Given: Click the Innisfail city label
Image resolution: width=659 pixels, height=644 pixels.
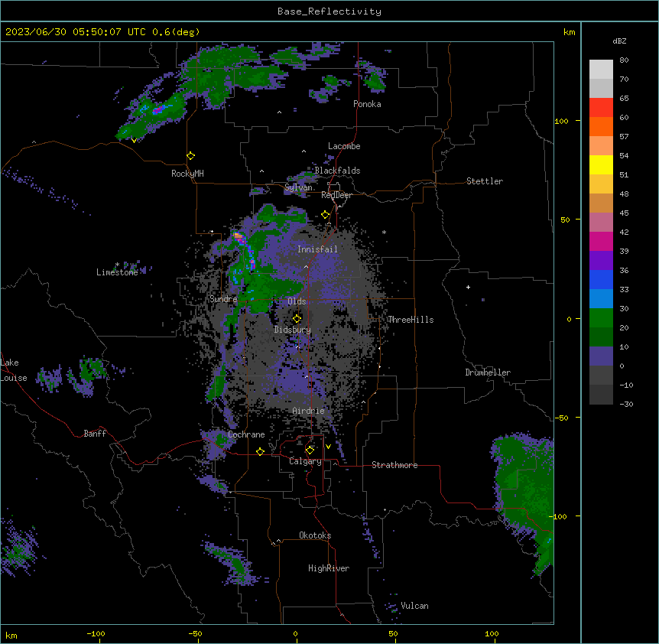Looking at the screenshot, I should (317, 249).
